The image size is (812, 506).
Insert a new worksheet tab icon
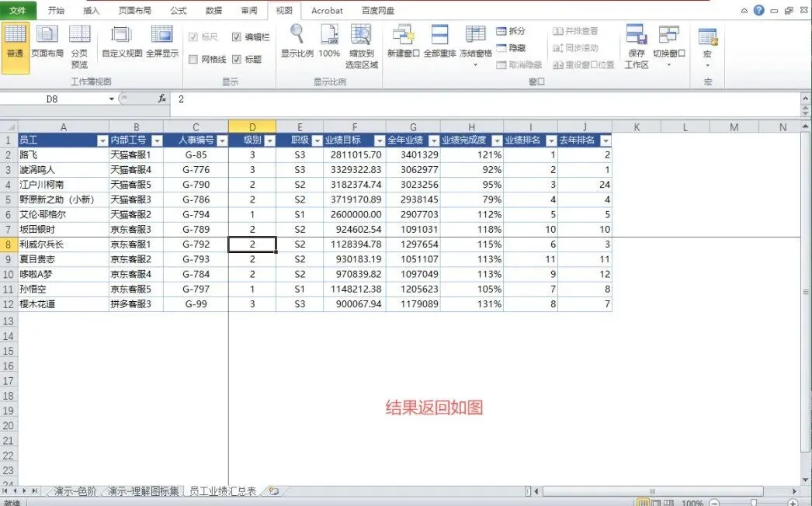(273, 490)
